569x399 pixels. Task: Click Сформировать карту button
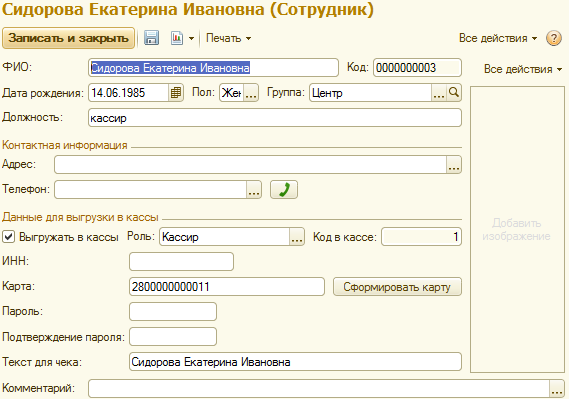click(397, 287)
